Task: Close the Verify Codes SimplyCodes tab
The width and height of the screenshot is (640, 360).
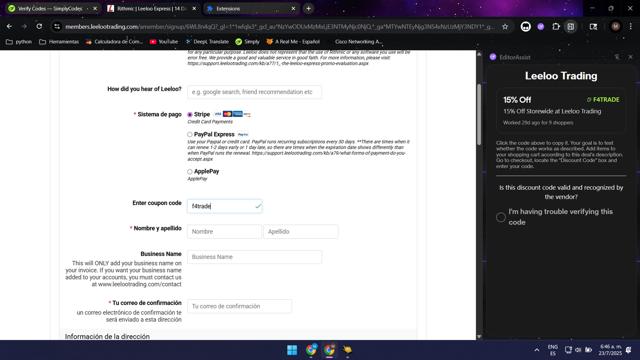Action: coord(95,9)
